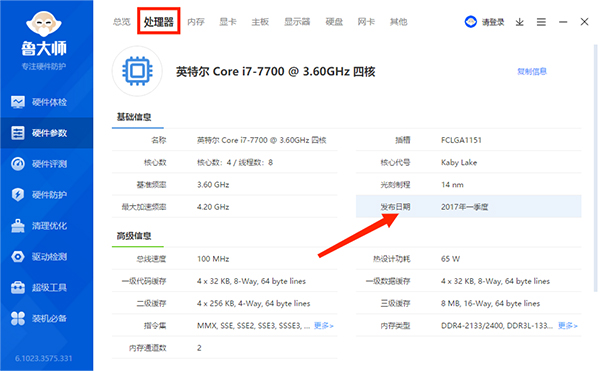Viewport: 600px width, 371px height.
Task: Click the 100 MHz bus speed value
Action: 213,259
